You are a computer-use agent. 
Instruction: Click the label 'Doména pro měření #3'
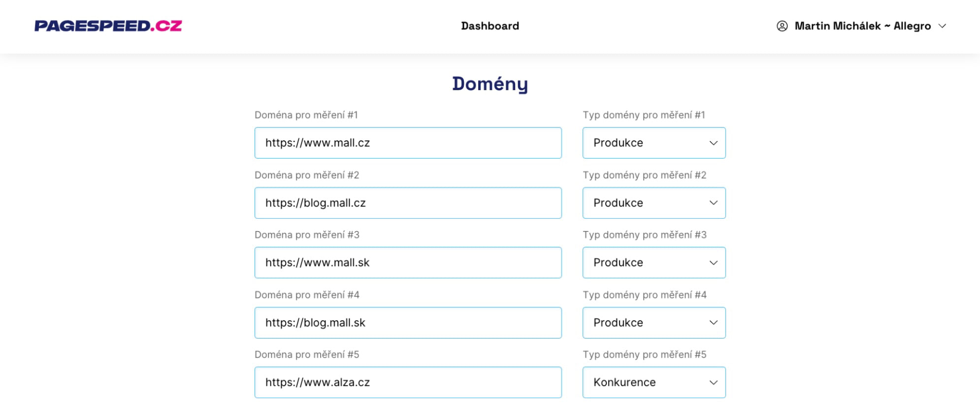coord(307,235)
